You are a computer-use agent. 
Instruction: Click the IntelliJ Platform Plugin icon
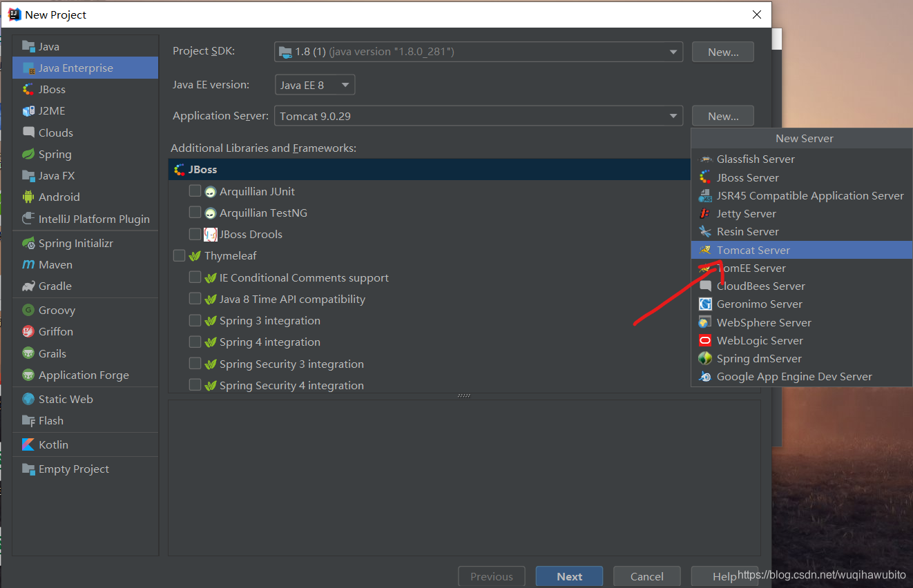28,219
